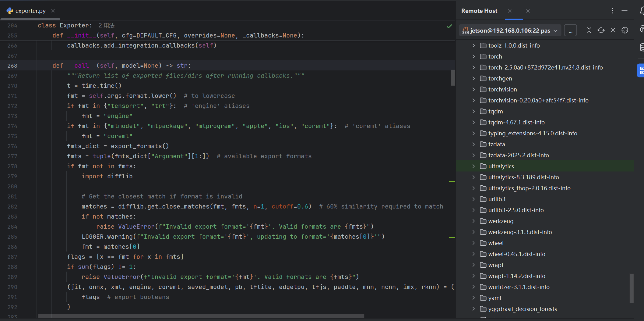Expand the werkzeug folder

pos(473,221)
